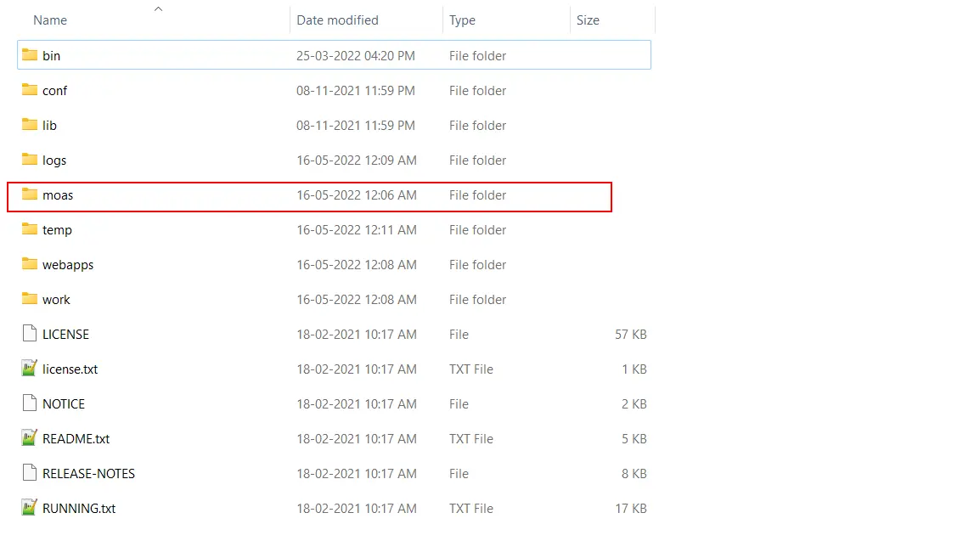980x541 pixels.
Task: Click the NOTICE file icon
Action: 28,403
